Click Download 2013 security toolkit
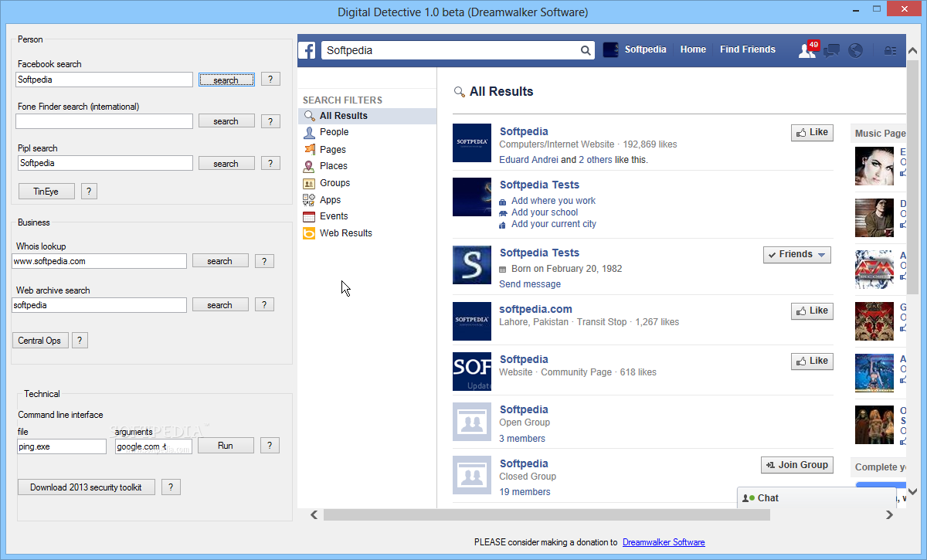Viewport: 927px width, 560px height. click(x=87, y=487)
